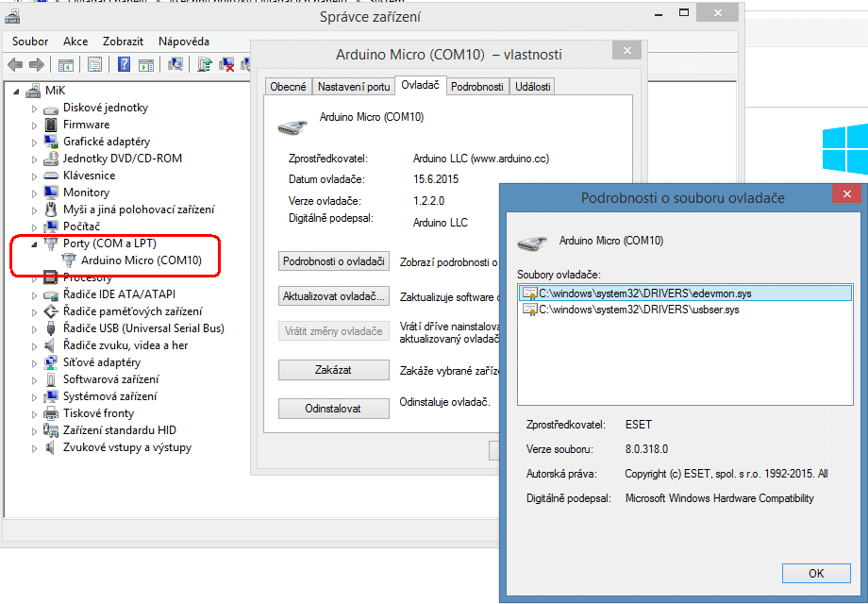Click the Řadiče IDE ATA/ATAPI controller icon
Screen dimensions: 868x604
click(x=51, y=295)
